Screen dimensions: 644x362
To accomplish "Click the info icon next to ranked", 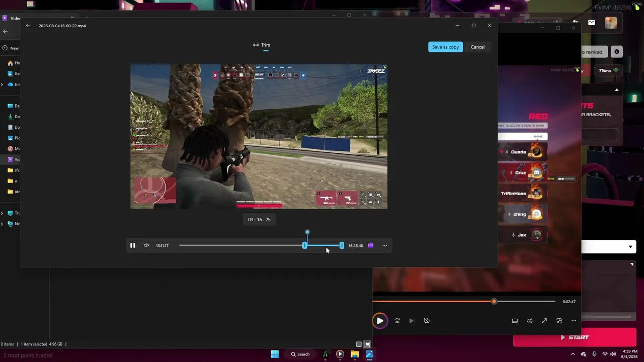I will pos(616,52).
